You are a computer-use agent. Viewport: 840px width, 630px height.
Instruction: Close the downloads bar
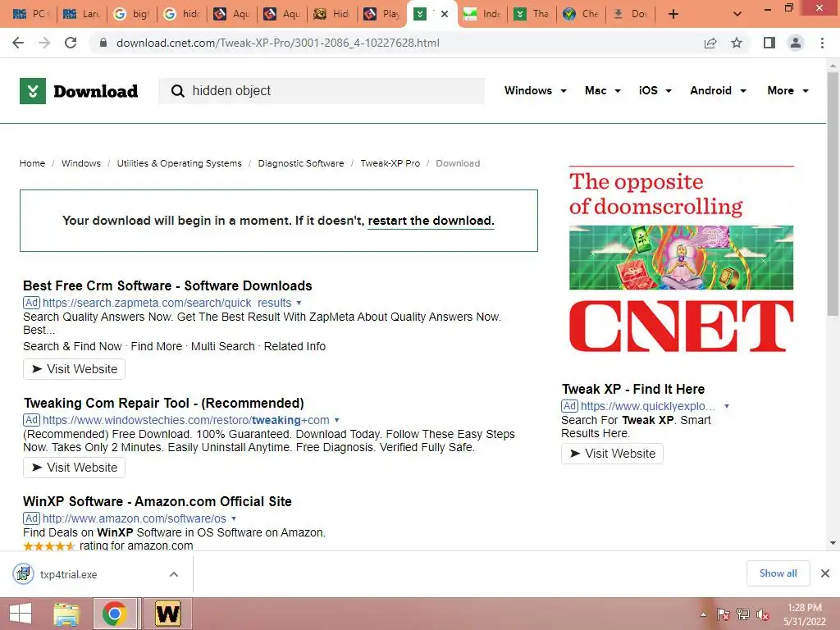825,573
